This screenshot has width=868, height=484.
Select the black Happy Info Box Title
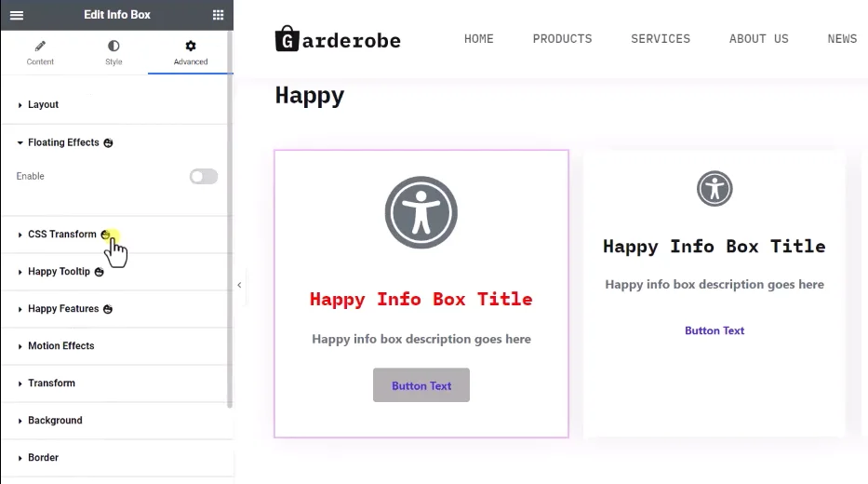(714, 247)
